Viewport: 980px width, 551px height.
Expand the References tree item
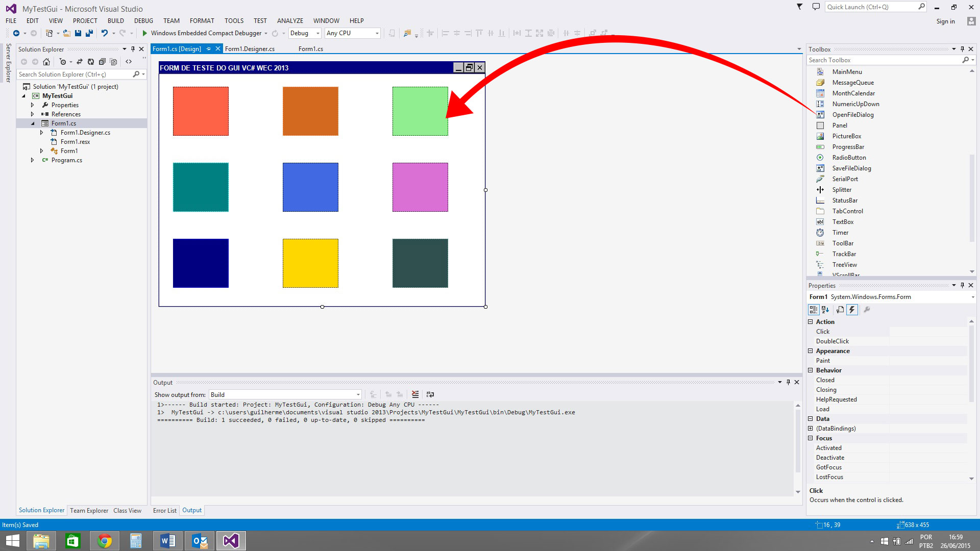click(32, 114)
